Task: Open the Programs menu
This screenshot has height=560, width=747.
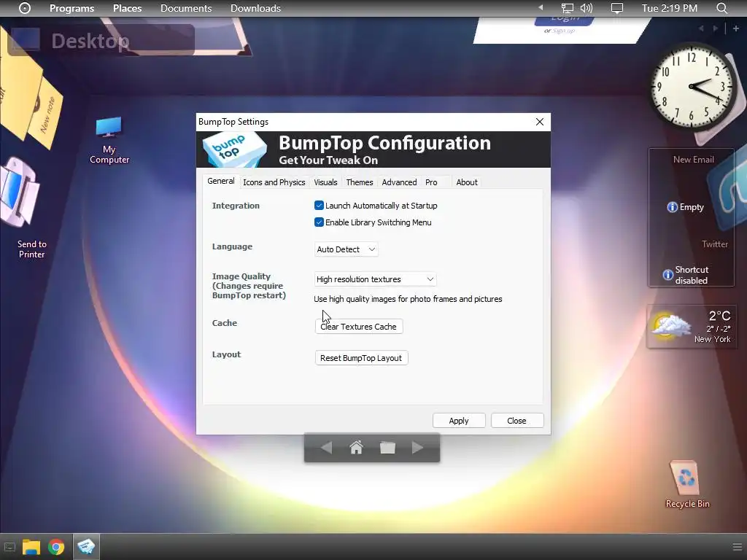Action: coord(72,8)
